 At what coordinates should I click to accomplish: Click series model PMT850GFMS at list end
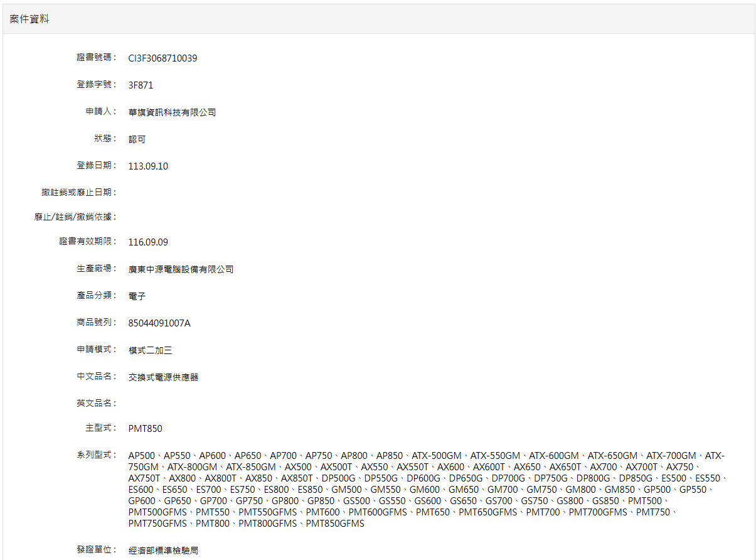coord(335,524)
